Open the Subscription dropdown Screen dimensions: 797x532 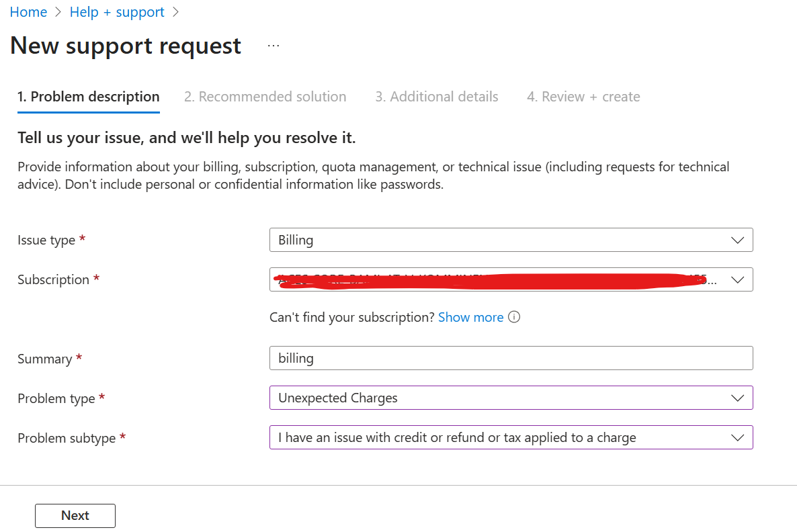[497, 279]
